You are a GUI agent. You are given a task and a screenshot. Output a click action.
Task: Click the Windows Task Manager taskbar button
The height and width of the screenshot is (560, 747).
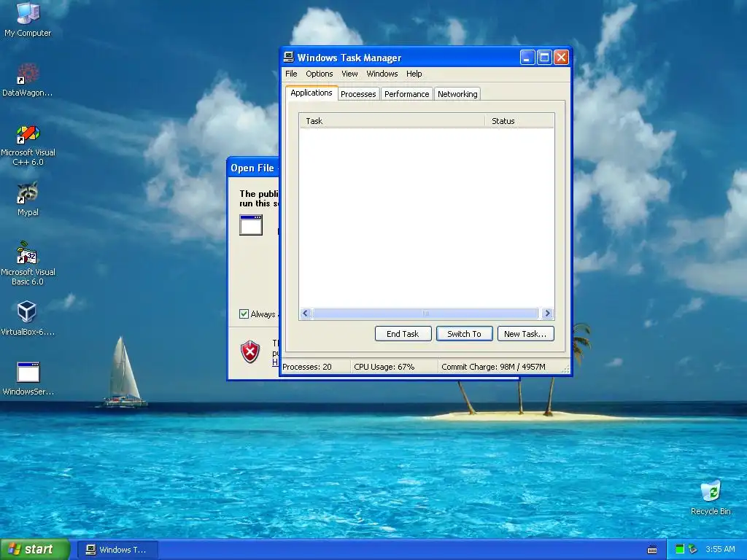[x=117, y=550]
